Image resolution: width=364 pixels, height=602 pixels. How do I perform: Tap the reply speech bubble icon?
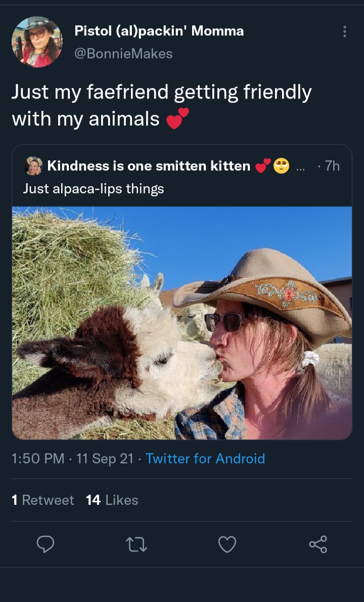(x=45, y=544)
